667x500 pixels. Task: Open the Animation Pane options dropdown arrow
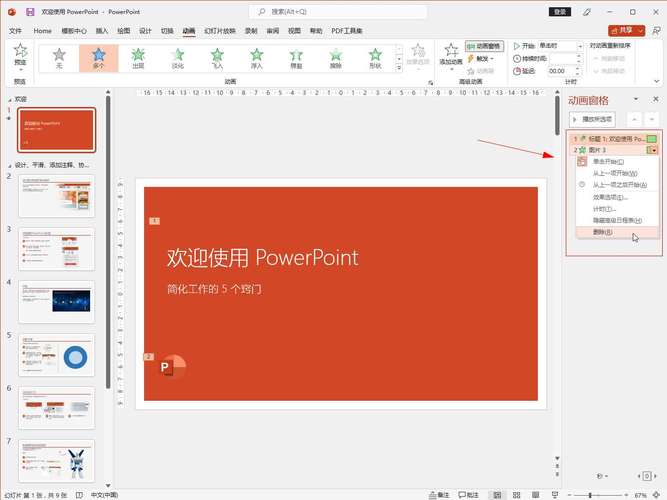pyautogui.click(x=636, y=99)
